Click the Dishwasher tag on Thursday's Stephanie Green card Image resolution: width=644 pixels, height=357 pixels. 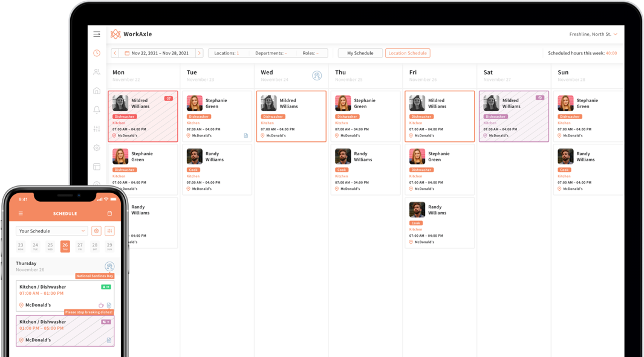click(x=348, y=117)
